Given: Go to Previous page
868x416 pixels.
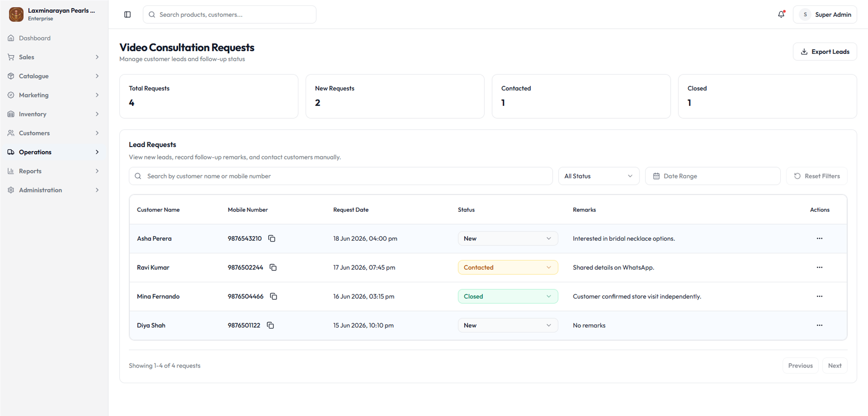Looking at the screenshot, I should (800, 366).
